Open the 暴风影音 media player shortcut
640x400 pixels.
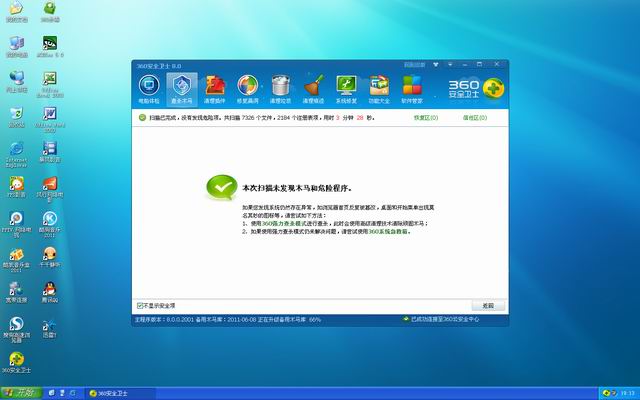[x=50, y=152]
